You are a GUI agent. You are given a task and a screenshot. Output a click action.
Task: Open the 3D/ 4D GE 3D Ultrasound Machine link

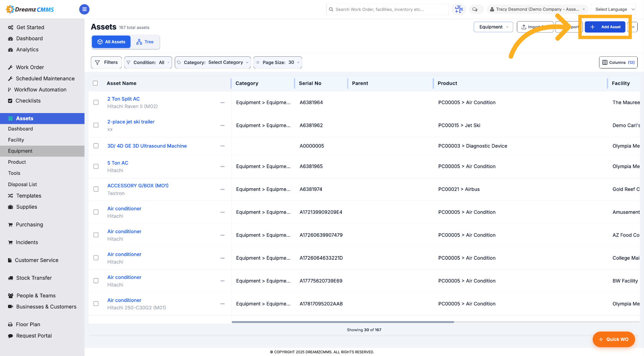pos(147,146)
